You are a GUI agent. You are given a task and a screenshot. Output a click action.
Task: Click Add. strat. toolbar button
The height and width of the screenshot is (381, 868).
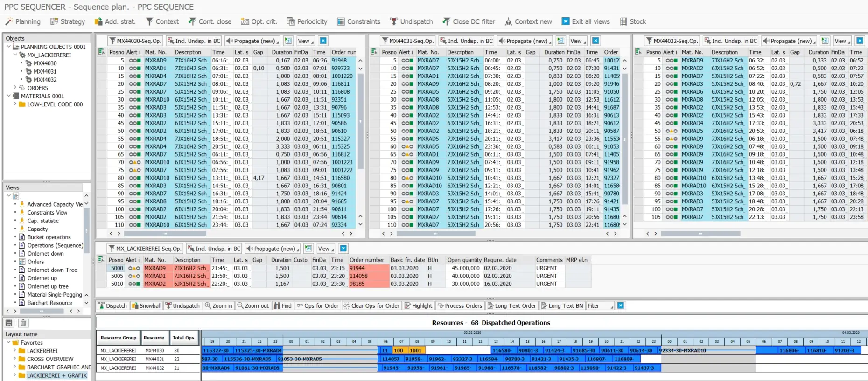click(x=115, y=21)
